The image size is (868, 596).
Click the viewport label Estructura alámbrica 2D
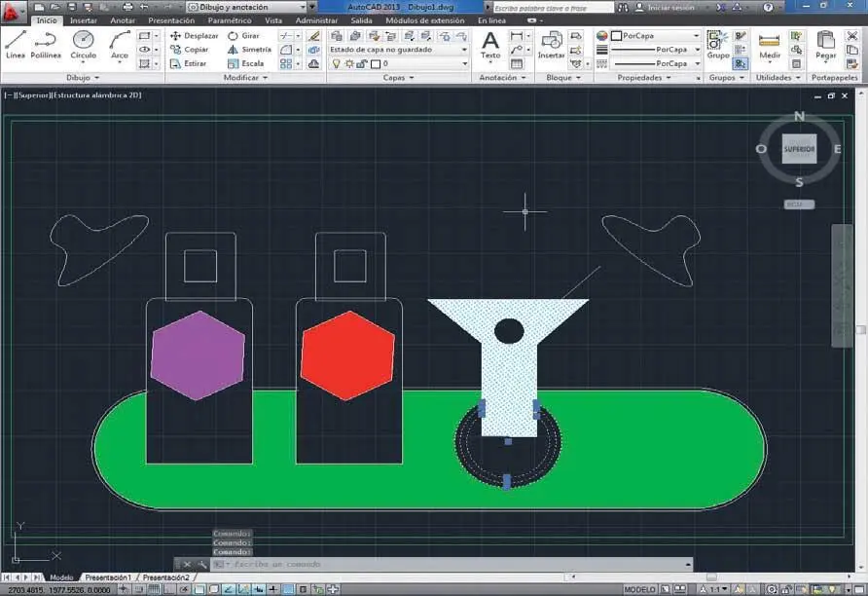pos(97,95)
